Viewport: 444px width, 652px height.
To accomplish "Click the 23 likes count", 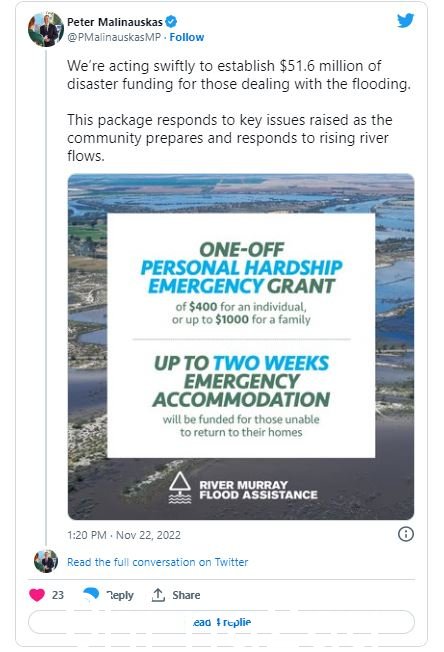I will tap(58, 595).
